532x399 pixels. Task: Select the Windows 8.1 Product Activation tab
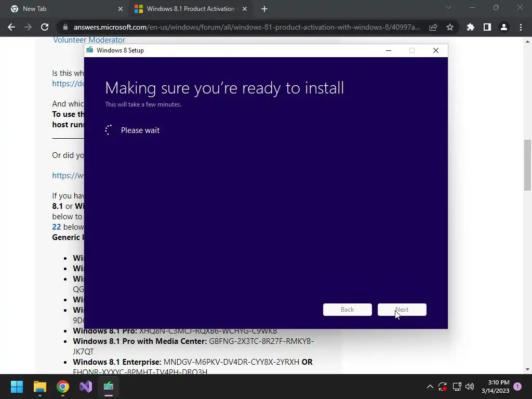click(191, 9)
